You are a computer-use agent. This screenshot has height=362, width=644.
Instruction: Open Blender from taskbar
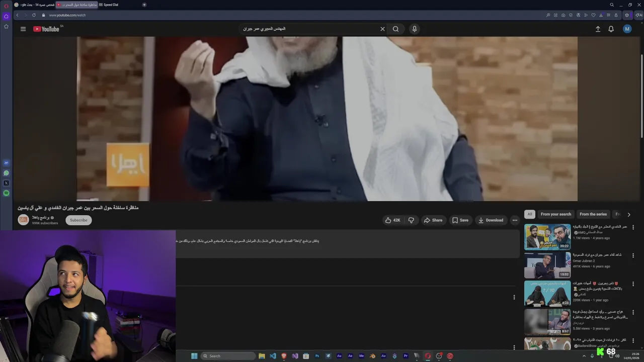(x=372, y=356)
